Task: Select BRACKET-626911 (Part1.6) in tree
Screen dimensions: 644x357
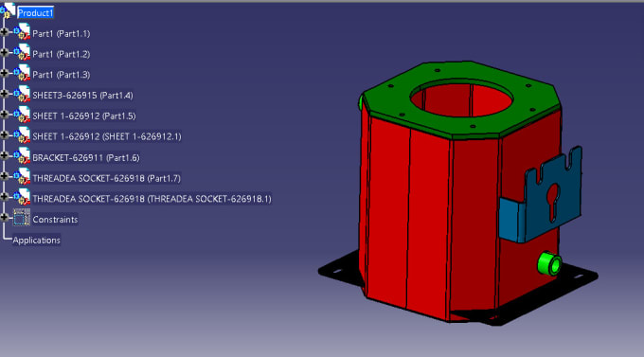Action: tap(86, 158)
